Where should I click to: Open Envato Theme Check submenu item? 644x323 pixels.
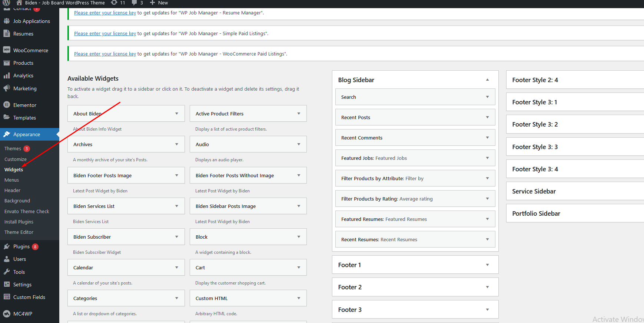pos(27,211)
